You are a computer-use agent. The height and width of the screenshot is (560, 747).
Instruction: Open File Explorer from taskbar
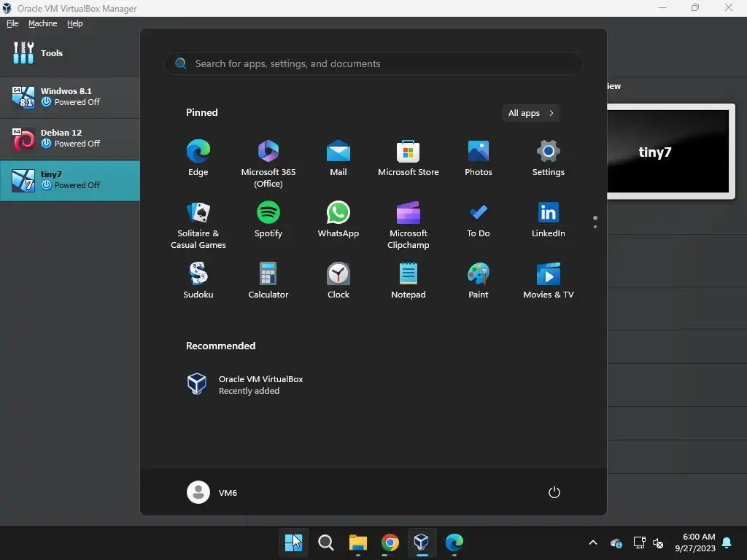click(357, 542)
